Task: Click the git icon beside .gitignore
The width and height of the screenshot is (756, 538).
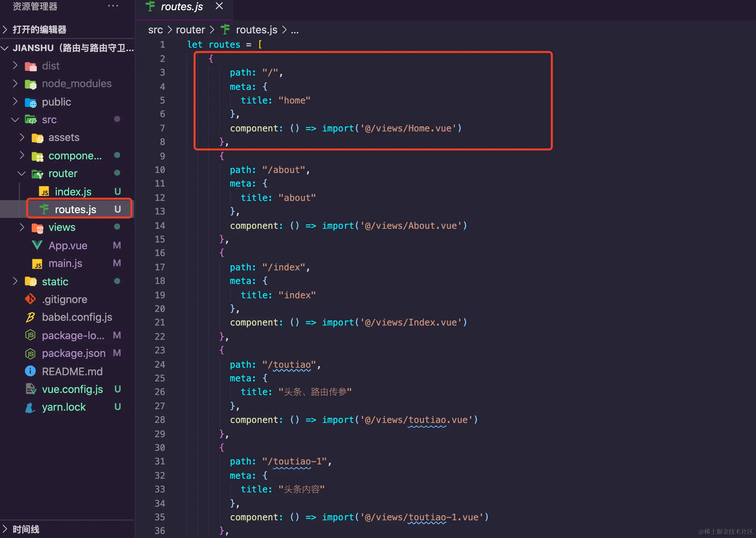Action: coord(30,299)
